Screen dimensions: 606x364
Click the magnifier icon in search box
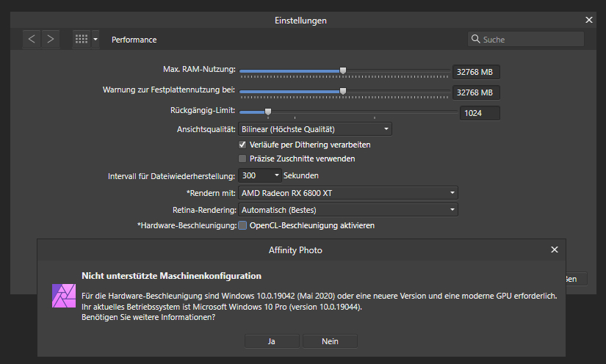[476, 39]
